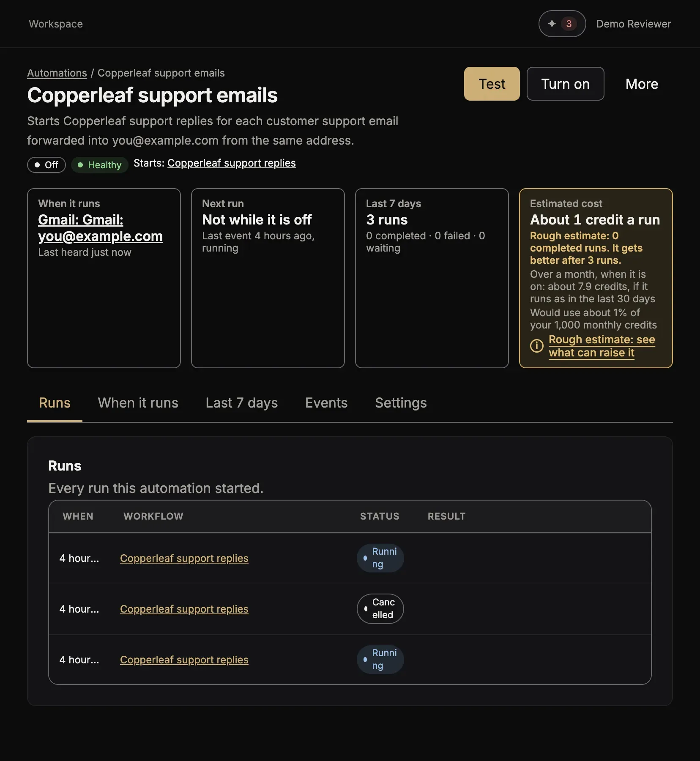Image resolution: width=700 pixels, height=761 pixels.
Task: Switch to the When it runs tab
Action: [138, 402]
